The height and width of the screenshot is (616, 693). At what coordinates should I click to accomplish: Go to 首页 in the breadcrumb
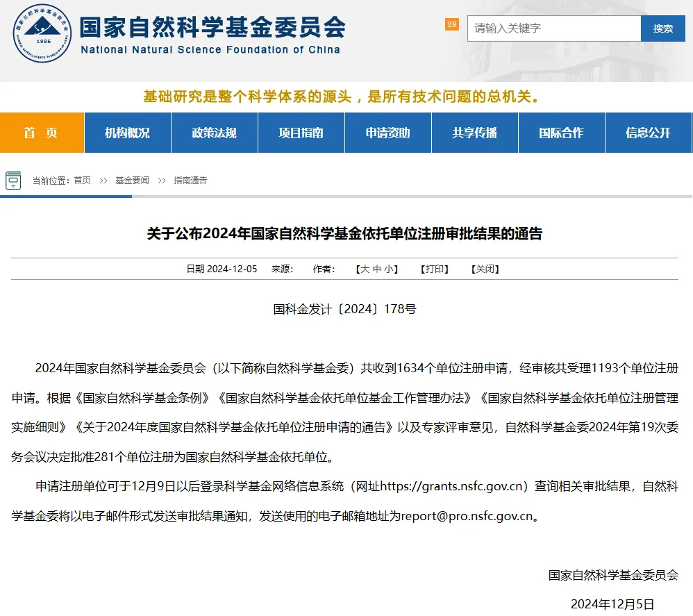(x=82, y=181)
